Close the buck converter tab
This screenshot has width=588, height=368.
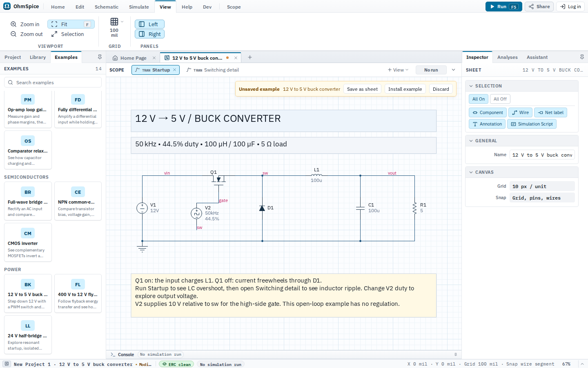point(236,58)
